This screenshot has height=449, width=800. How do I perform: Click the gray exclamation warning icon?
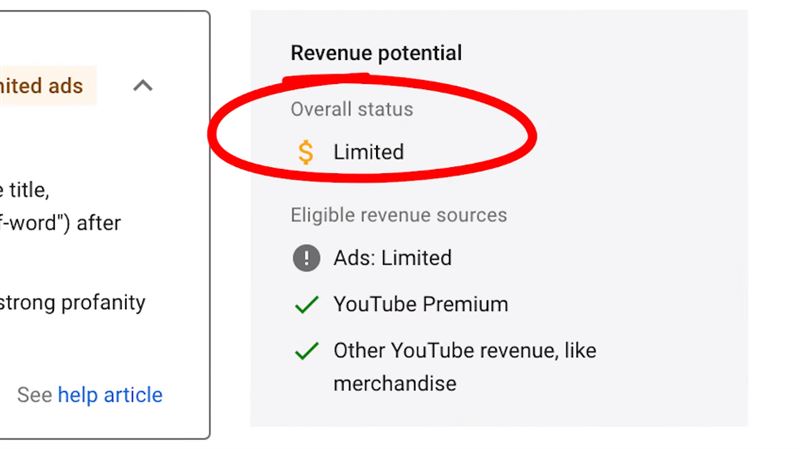[306, 258]
